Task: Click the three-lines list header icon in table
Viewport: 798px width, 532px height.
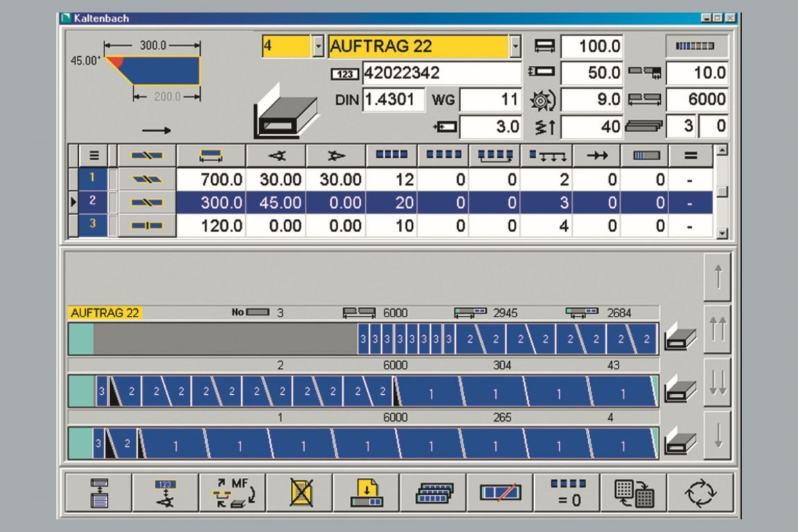Action: tap(94, 155)
